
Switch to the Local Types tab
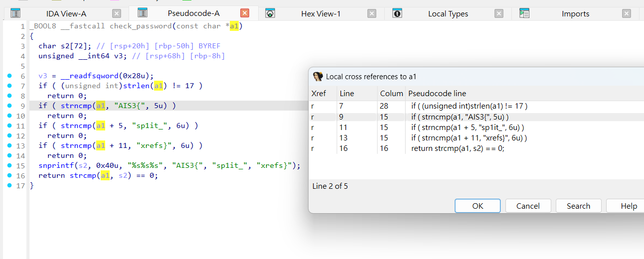tap(448, 13)
